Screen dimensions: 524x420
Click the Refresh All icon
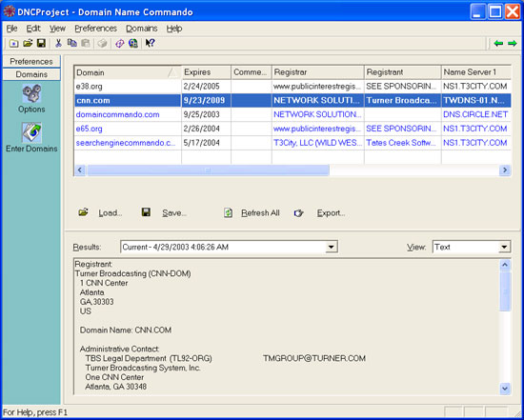229,212
